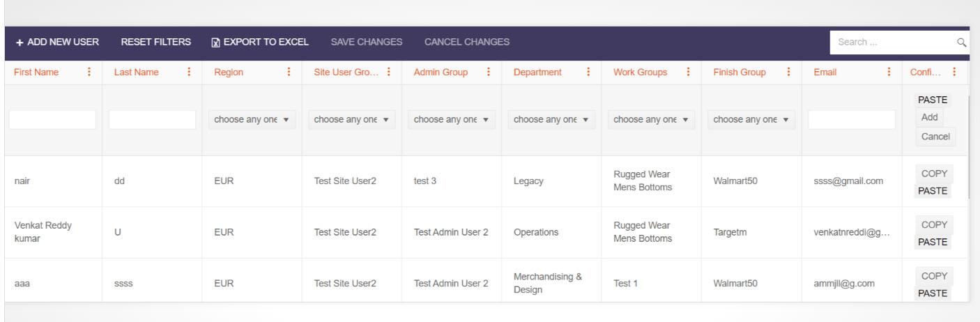Click Cancel button in filter row
The height and width of the screenshot is (322, 980).
coord(935,137)
